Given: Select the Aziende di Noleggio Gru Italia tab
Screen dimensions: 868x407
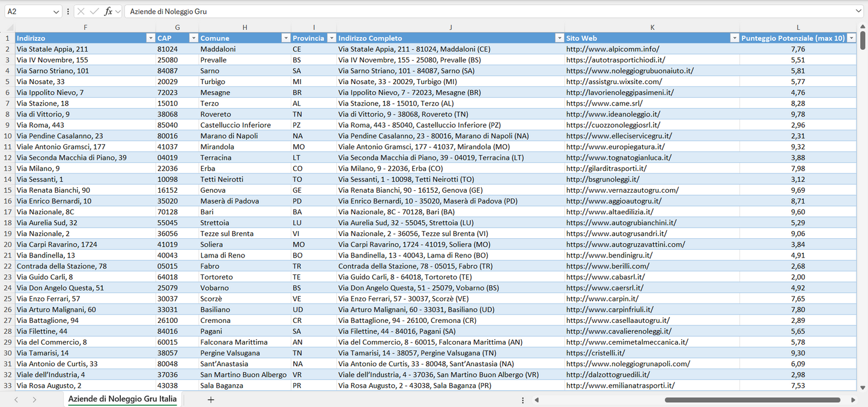Looking at the screenshot, I should (x=123, y=399).
